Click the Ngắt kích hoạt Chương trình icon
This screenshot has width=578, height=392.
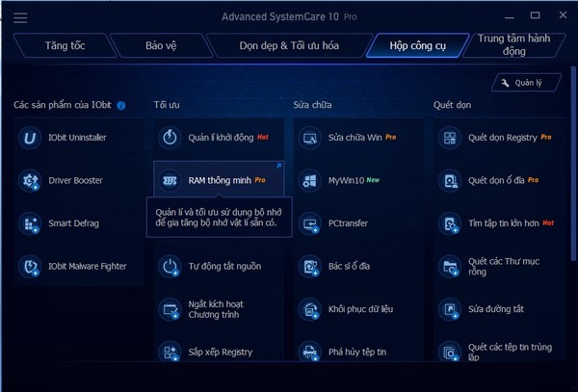(x=170, y=309)
